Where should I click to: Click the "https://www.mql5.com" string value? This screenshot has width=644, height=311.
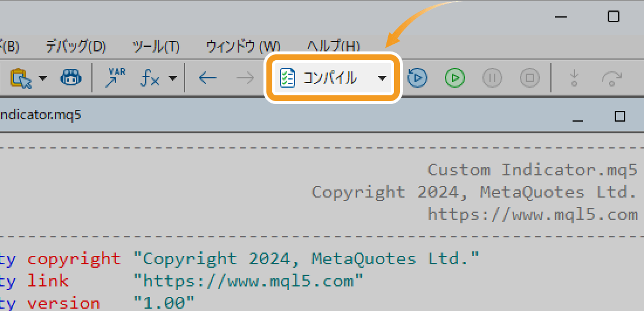(x=248, y=281)
